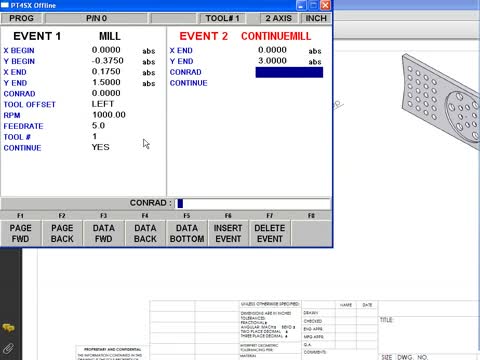This screenshot has height=360, width=480.
Task: Click the P/N 0 status box
Action: (96, 18)
